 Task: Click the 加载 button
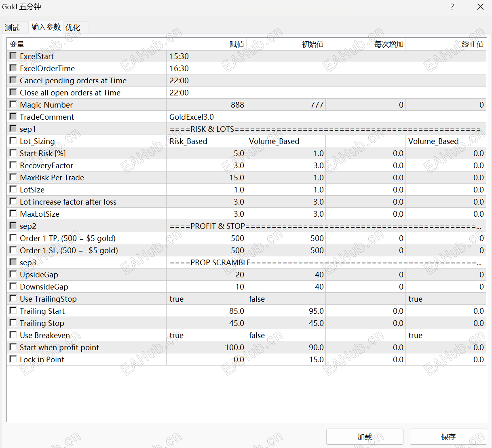(365, 437)
